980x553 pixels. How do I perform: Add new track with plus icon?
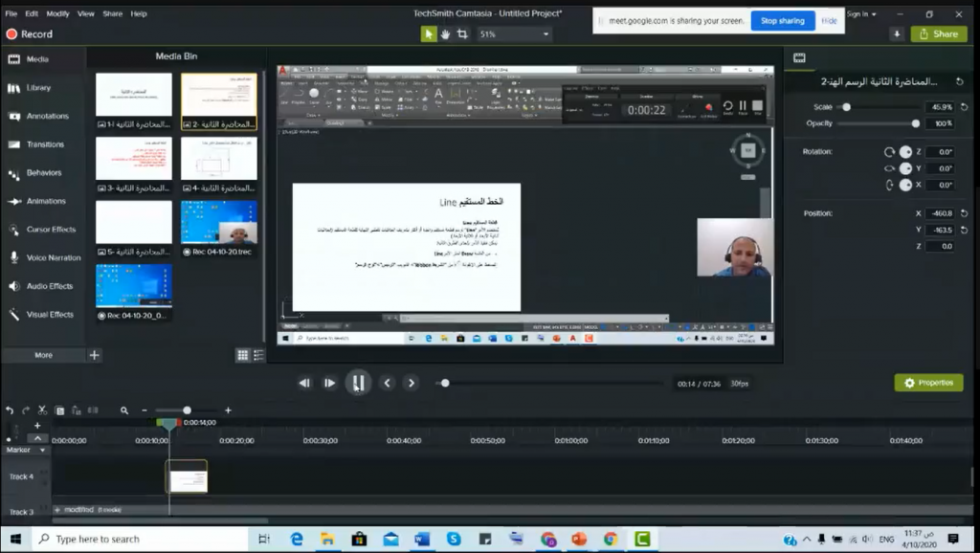pyautogui.click(x=37, y=426)
